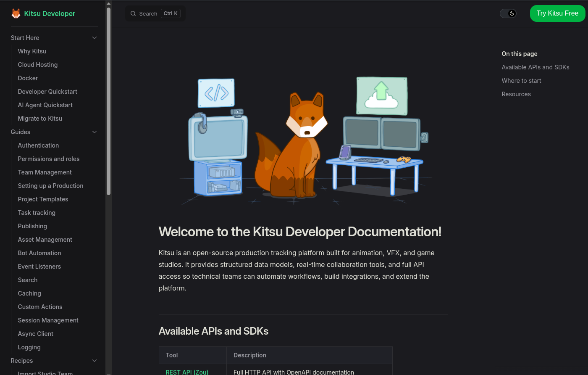588x375 pixels.
Task: Open the REST API (Zou) link
Action: (x=187, y=372)
